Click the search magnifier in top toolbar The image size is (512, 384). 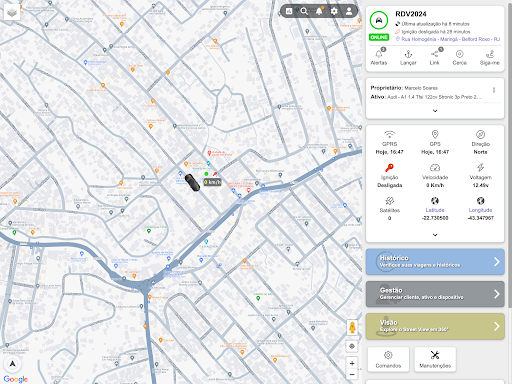coord(304,11)
